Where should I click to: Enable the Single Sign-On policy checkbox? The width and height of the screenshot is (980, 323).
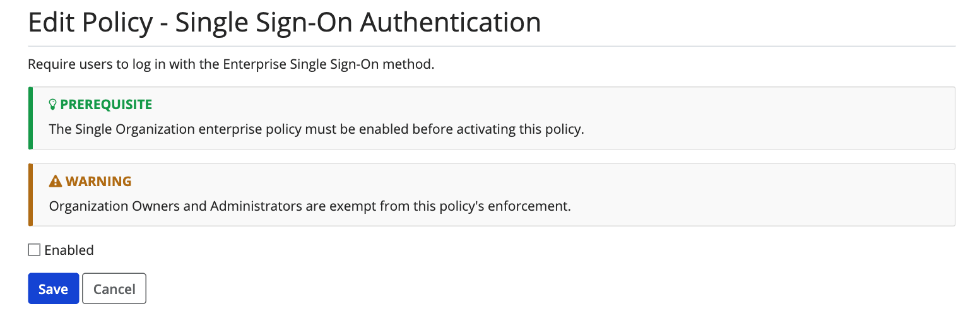(34, 250)
